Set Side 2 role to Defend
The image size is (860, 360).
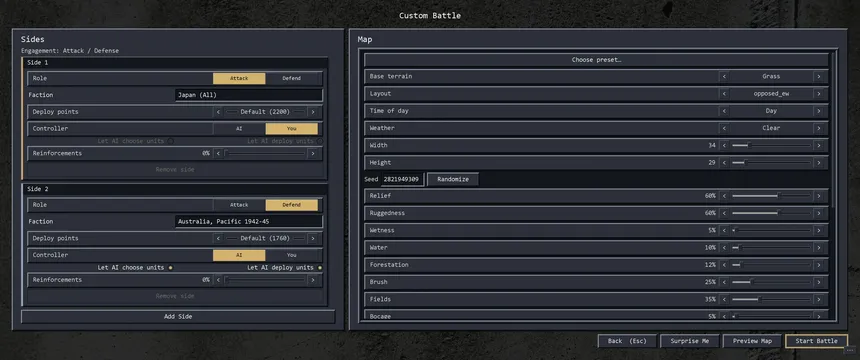[292, 205]
